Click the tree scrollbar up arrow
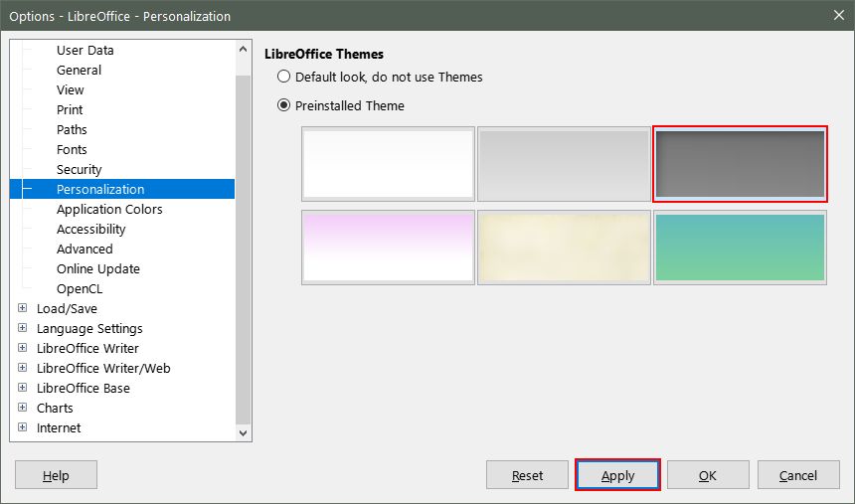Screen dimensions: 855x504 point(244,49)
